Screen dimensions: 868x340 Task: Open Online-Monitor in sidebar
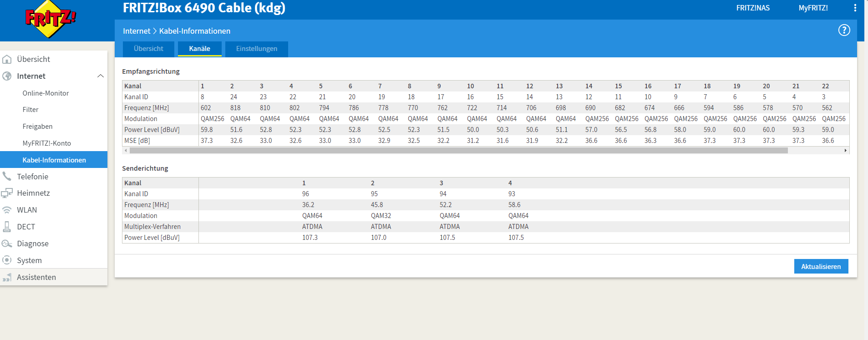click(46, 93)
